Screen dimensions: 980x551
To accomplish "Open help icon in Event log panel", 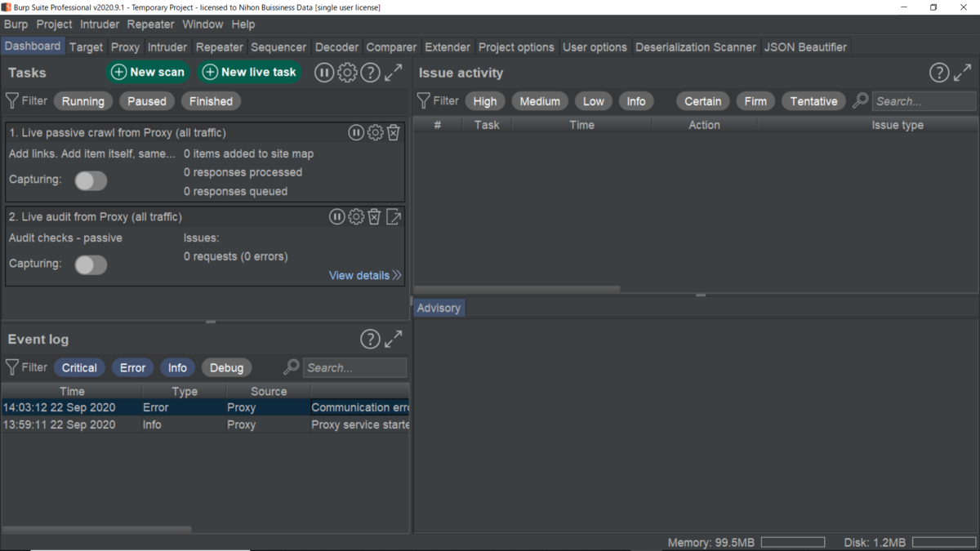I will [370, 339].
